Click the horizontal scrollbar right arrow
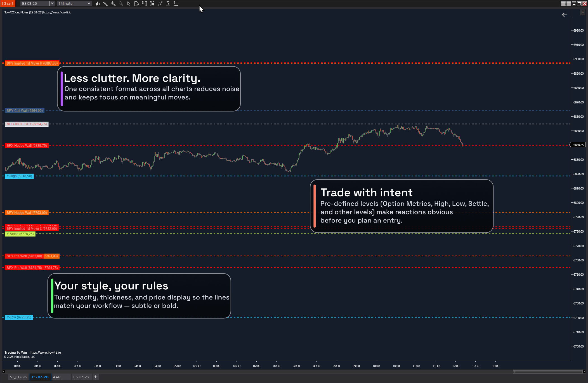 (584, 372)
